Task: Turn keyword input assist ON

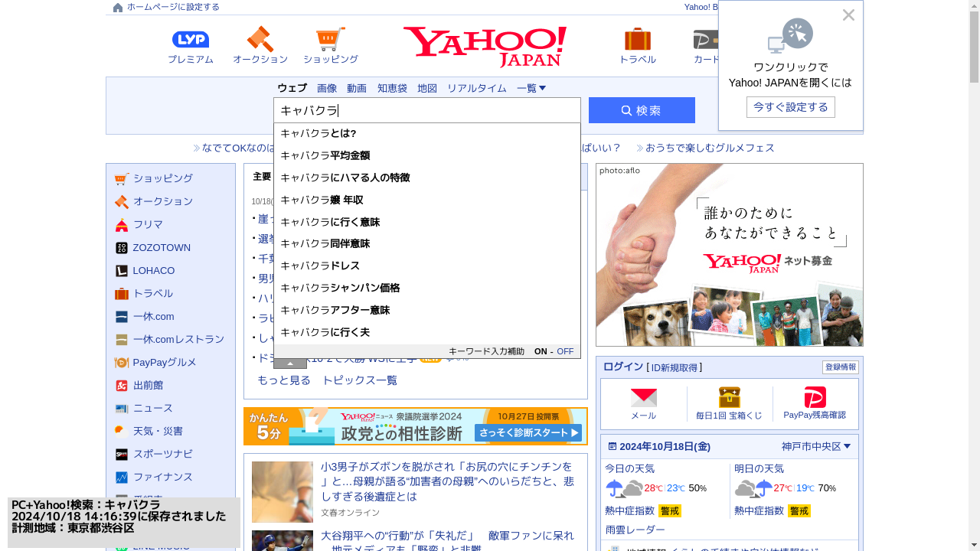Action: pos(541,351)
